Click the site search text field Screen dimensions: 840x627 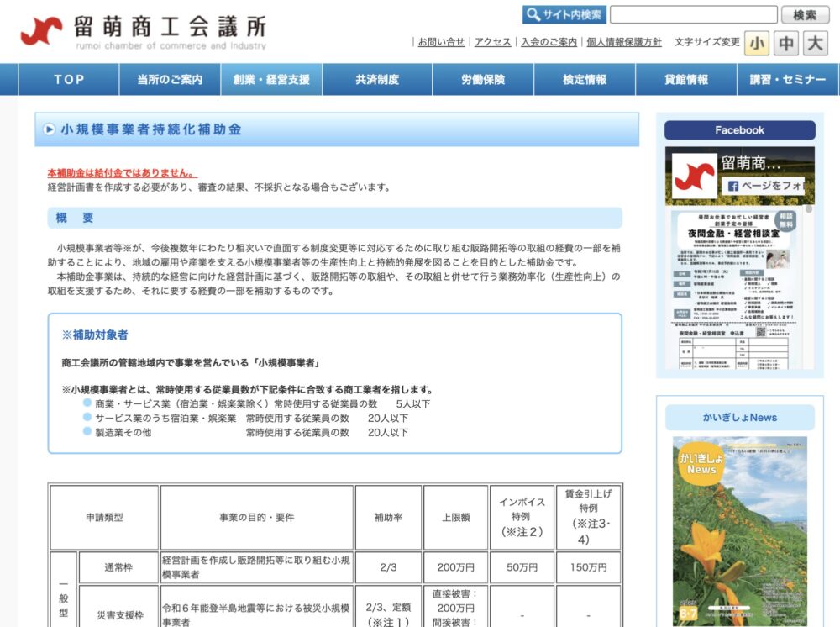pyautogui.click(x=693, y=15)
